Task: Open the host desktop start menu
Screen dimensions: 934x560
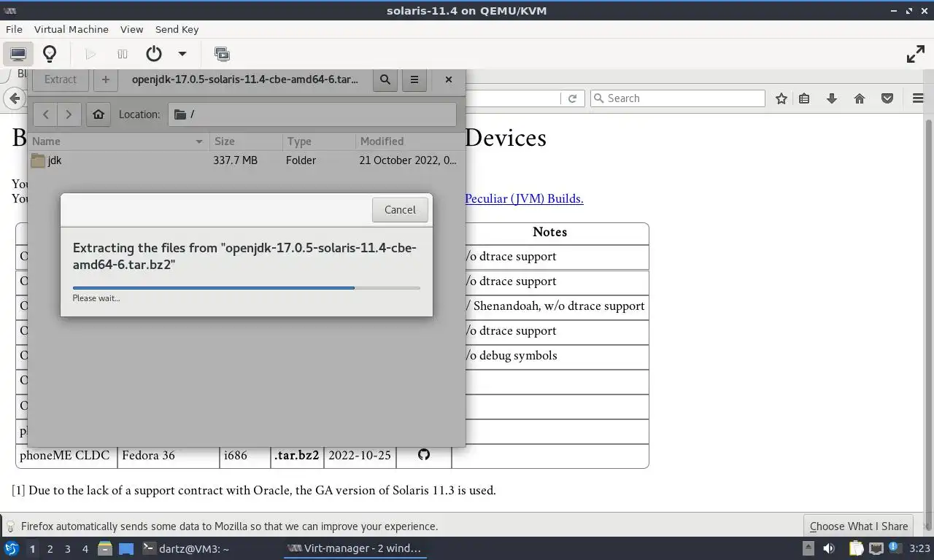Action: (x=11, y=548)
